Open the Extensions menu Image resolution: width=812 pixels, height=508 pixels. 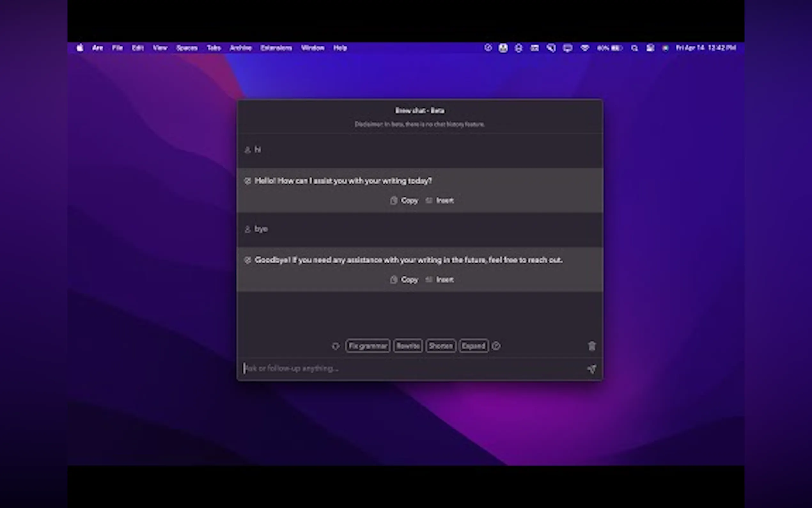[x=276, y=48]
